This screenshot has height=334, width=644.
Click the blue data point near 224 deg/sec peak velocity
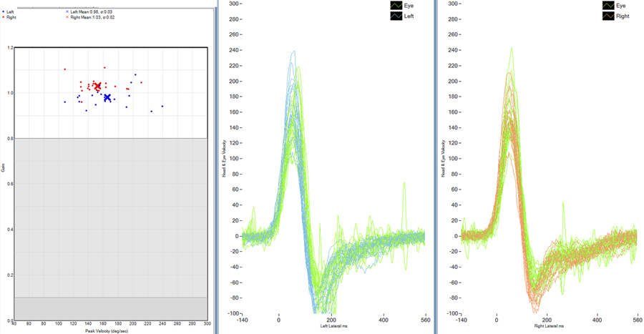tap(151, 111)
